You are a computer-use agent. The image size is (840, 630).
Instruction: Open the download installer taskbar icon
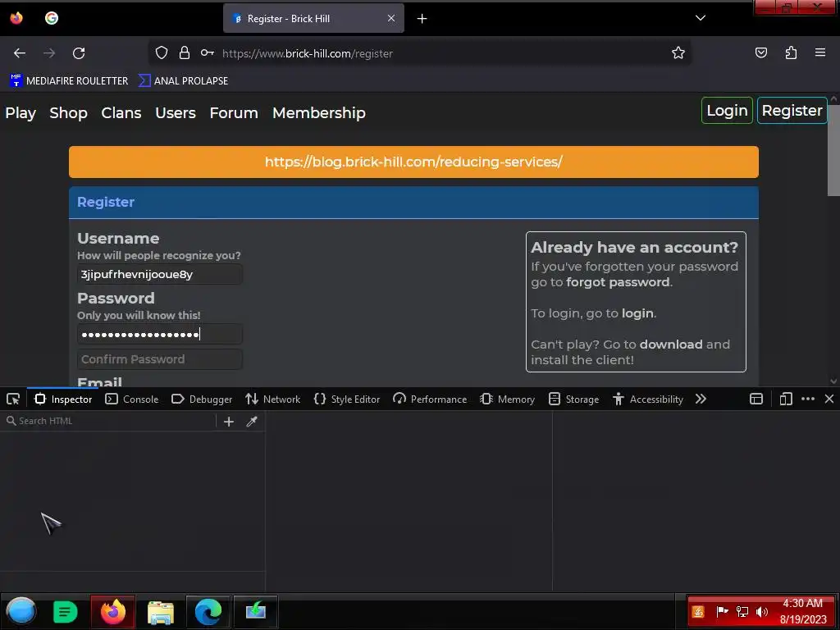click(256, 611)
